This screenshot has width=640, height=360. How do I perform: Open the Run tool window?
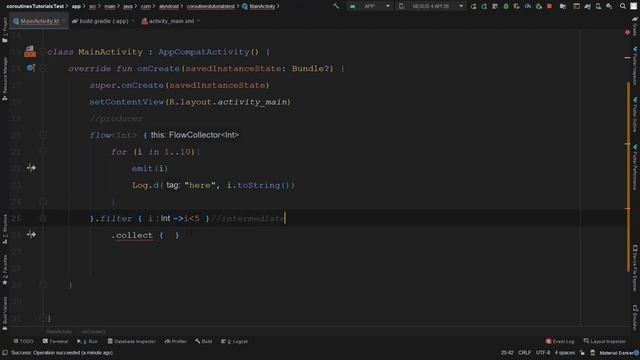87,341
